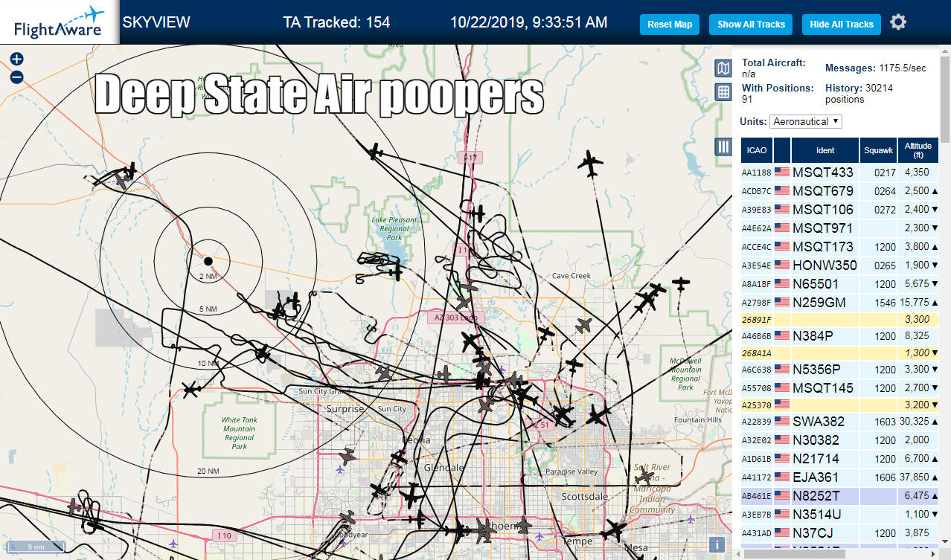
Task: Click the receiver site black dot marker
Action: pos(208,260)
